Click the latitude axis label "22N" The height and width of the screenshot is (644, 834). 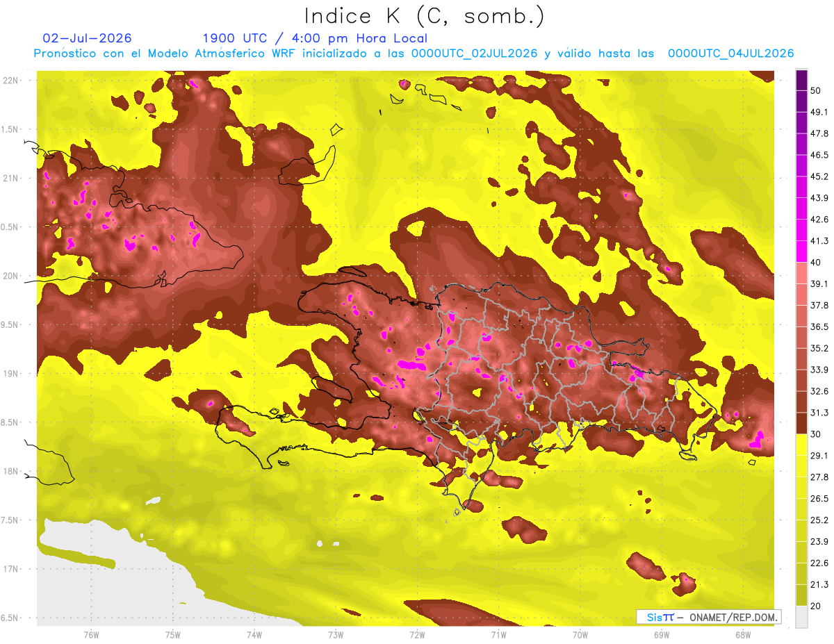[11, 80]
